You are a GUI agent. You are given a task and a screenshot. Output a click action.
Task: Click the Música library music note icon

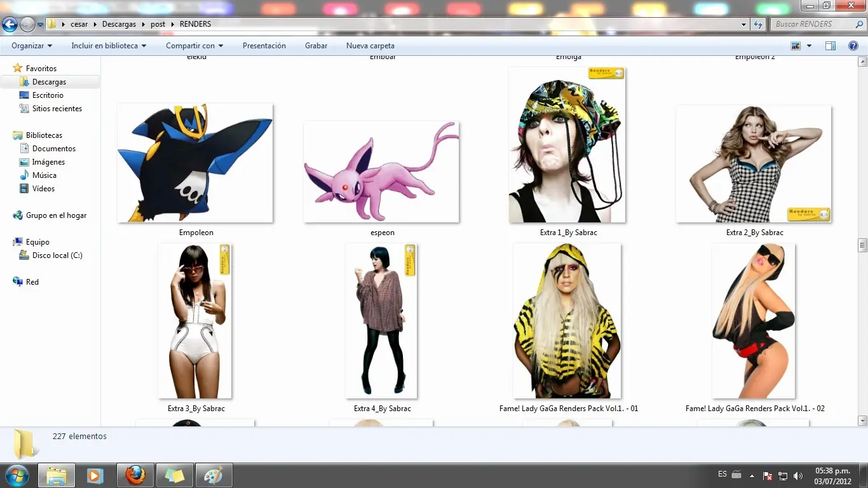24,175
